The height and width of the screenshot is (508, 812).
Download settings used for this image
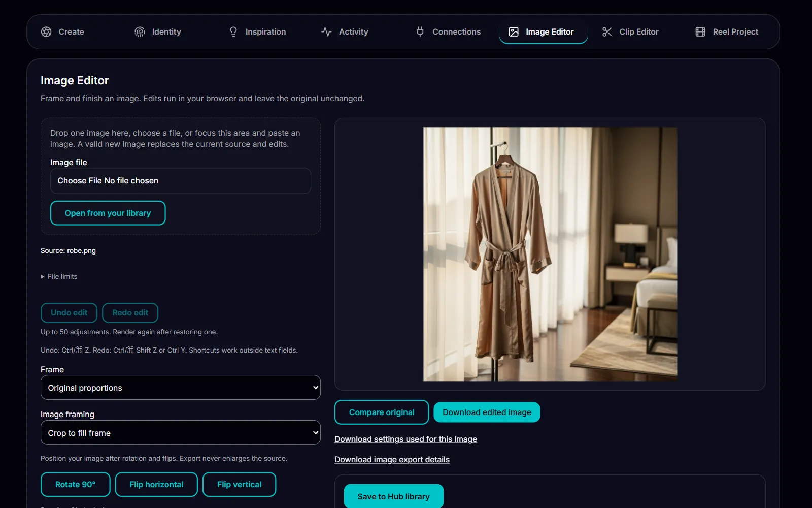tap(405, 439)
